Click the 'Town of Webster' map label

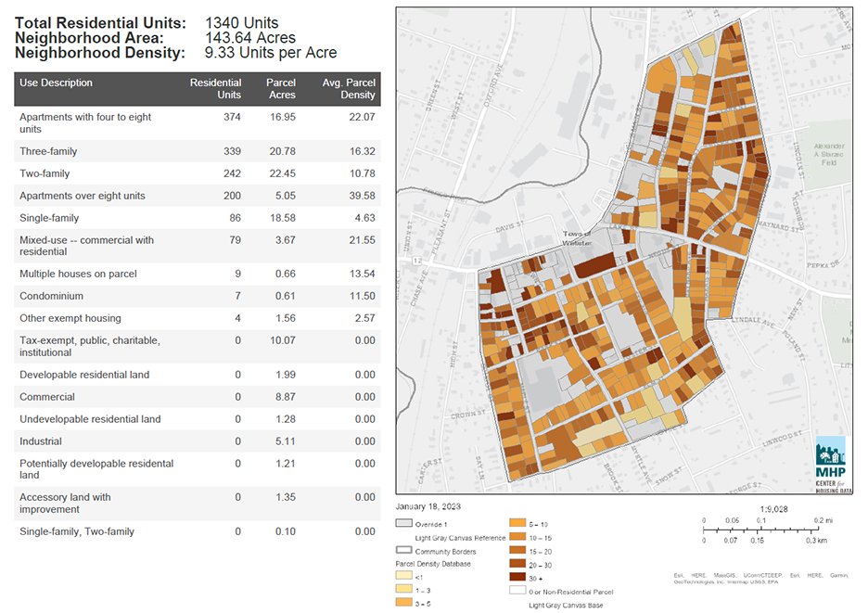(577, 238)
